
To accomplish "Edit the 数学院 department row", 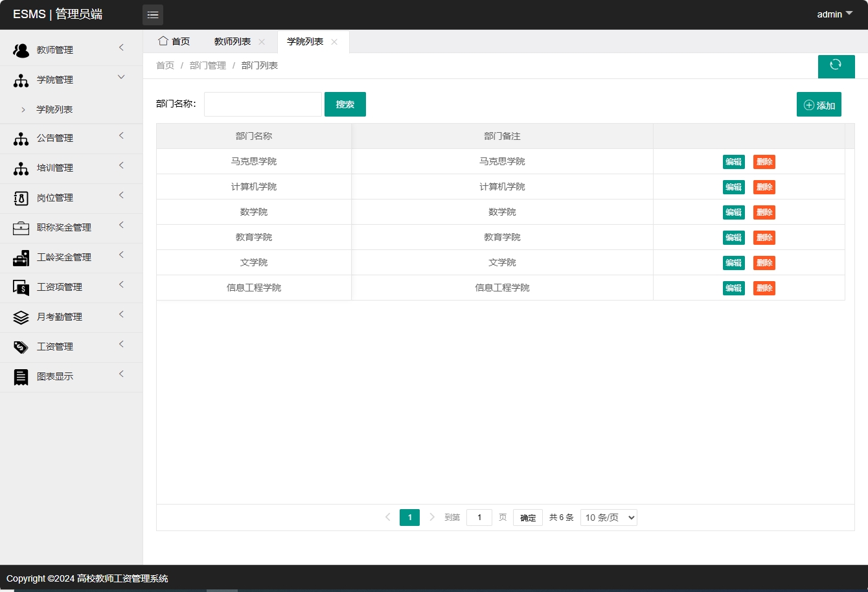I will pos(733,212).
